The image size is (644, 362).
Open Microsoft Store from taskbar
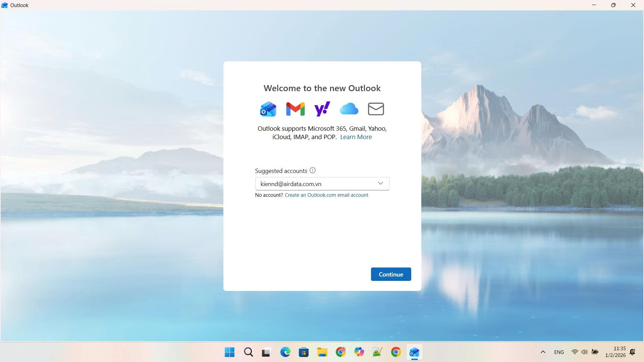click(x=304, y=352)
